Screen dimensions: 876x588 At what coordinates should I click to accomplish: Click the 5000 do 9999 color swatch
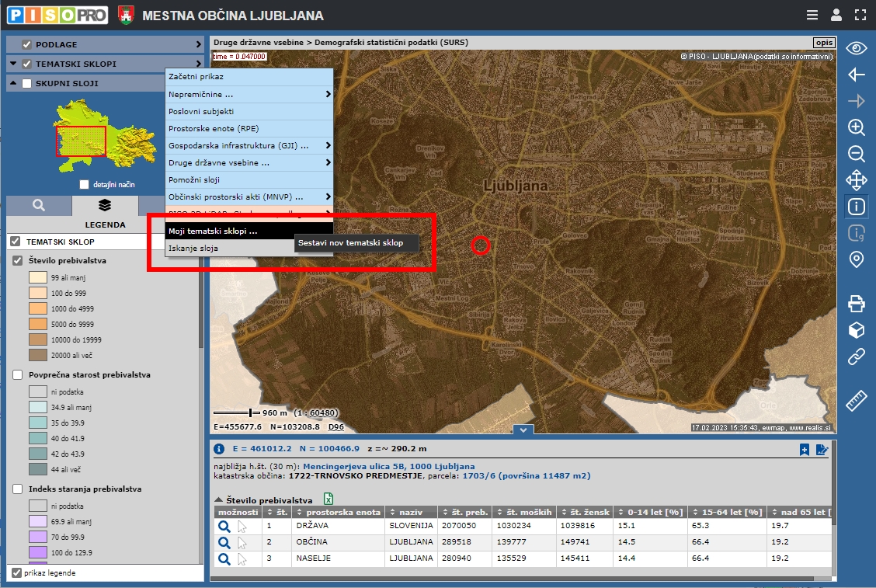pos(38,324)
